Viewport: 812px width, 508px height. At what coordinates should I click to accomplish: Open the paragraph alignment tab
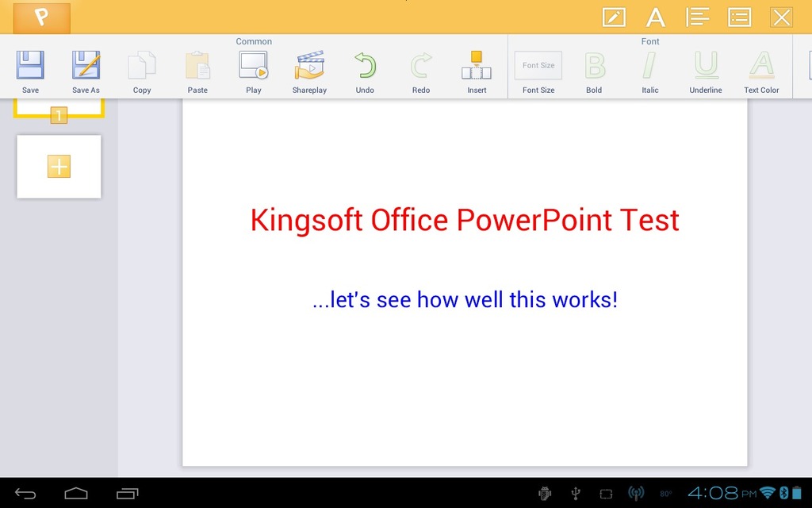(698, 17)
